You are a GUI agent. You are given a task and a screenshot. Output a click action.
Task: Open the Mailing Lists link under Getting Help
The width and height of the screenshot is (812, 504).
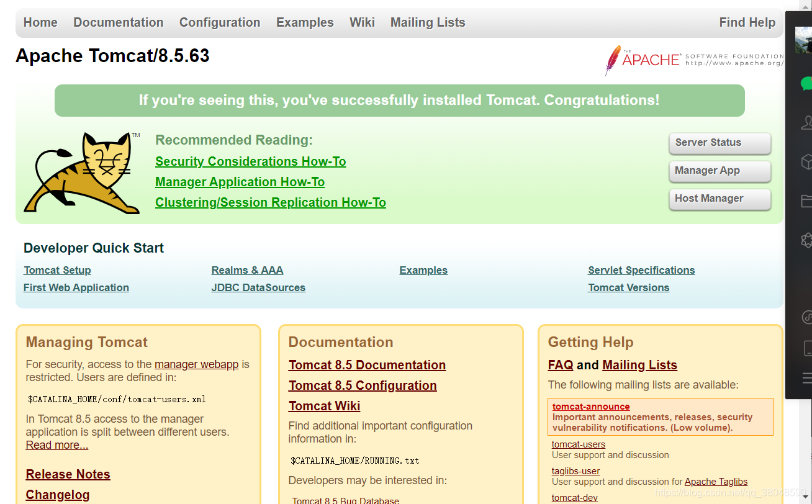(x=639, y=365)
